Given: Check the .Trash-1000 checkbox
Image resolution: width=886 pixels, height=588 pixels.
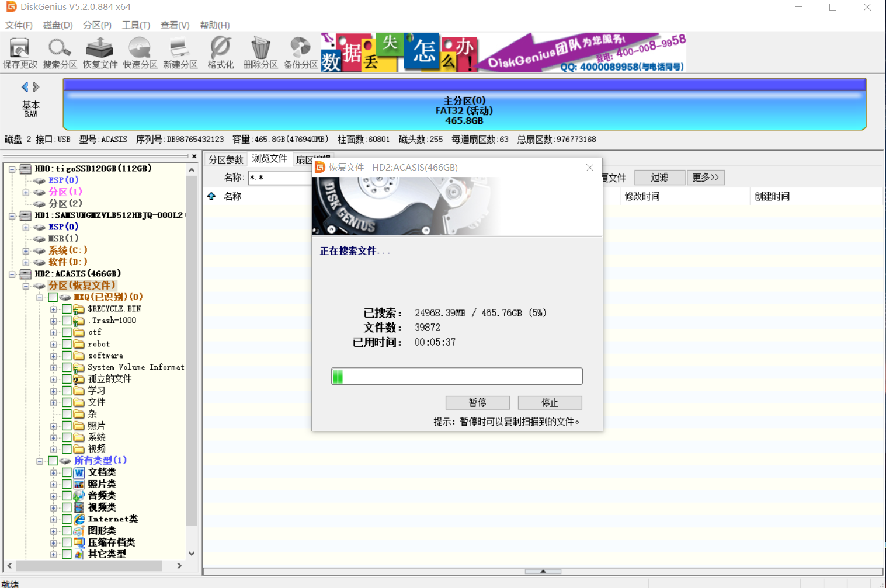Looking at the screenshot, I should [x=67, y=321].
